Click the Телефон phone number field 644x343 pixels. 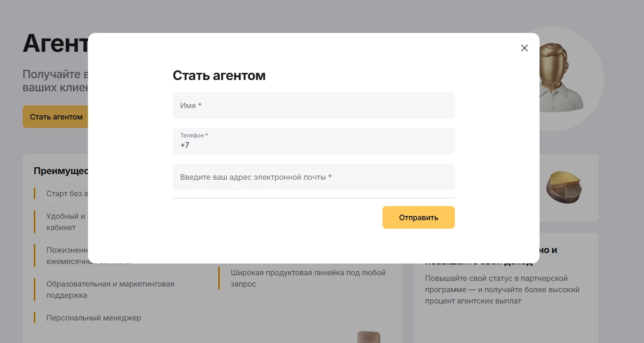pyautogui.click(x=314, y=141)
